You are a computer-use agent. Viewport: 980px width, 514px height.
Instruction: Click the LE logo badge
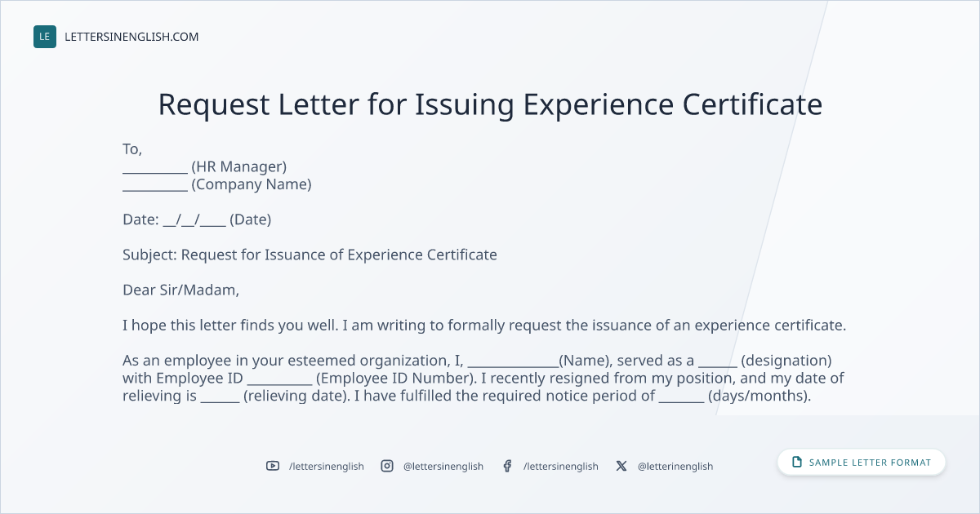(x=45, y=37)
